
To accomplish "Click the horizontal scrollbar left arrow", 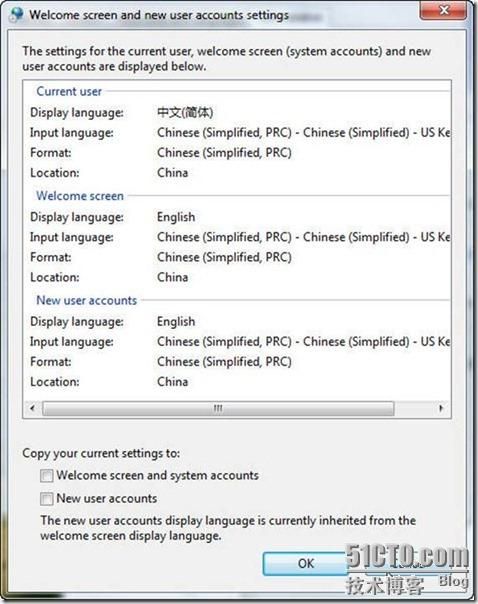I will pos(32,408).
